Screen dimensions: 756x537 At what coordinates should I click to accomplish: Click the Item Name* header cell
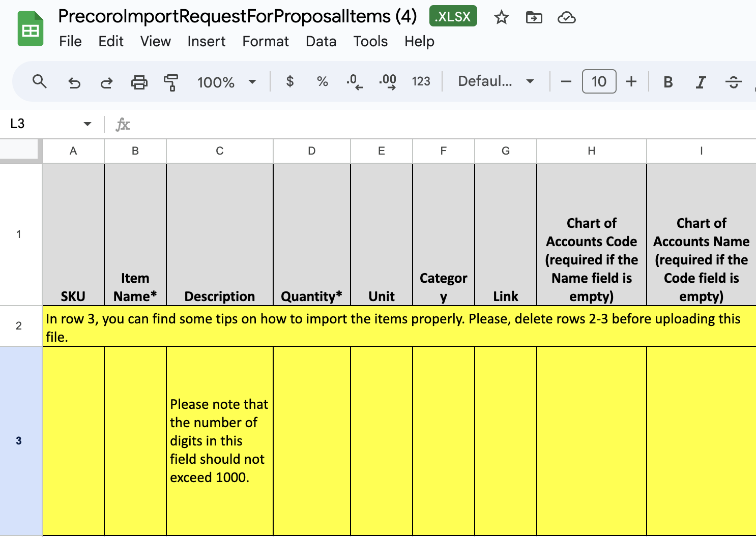pyautogui.click(x=135, y=234)
